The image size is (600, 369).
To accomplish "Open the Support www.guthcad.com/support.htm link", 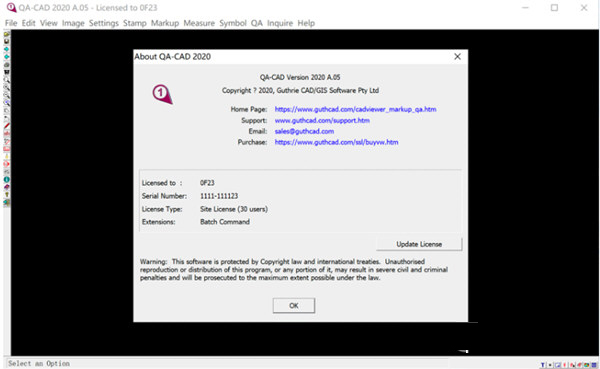I will [322, 120].
